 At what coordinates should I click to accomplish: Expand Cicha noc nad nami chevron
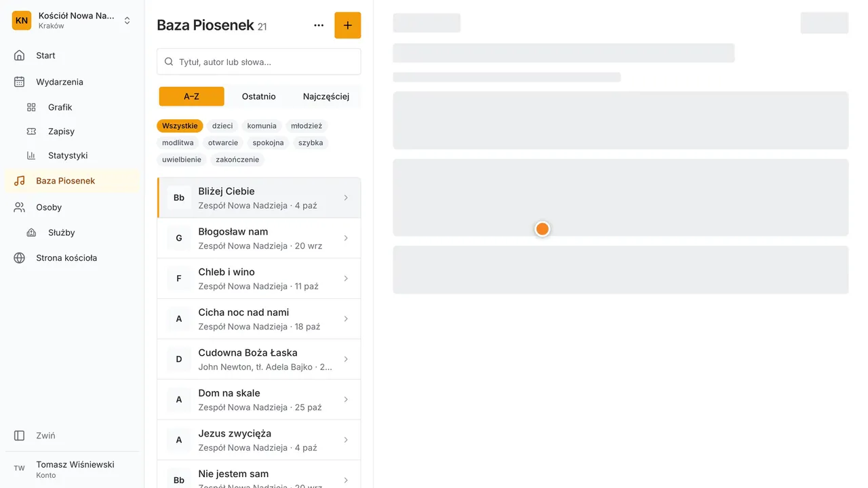coord(346,319)
